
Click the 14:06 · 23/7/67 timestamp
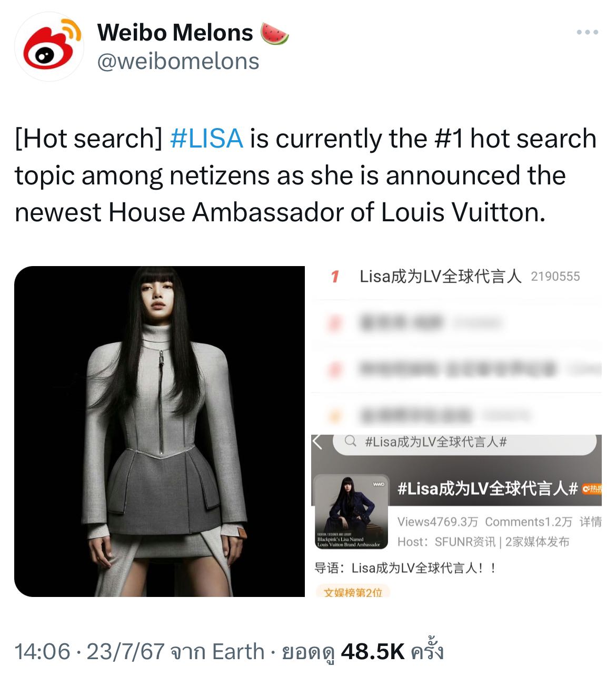(x=90, y=652)
